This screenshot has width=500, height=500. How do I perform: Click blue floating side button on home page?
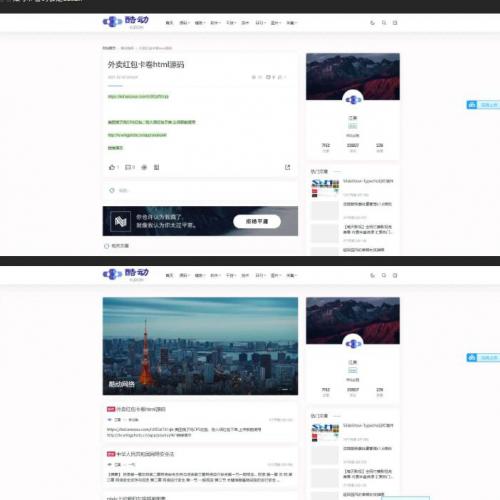(x=483, y=358)
